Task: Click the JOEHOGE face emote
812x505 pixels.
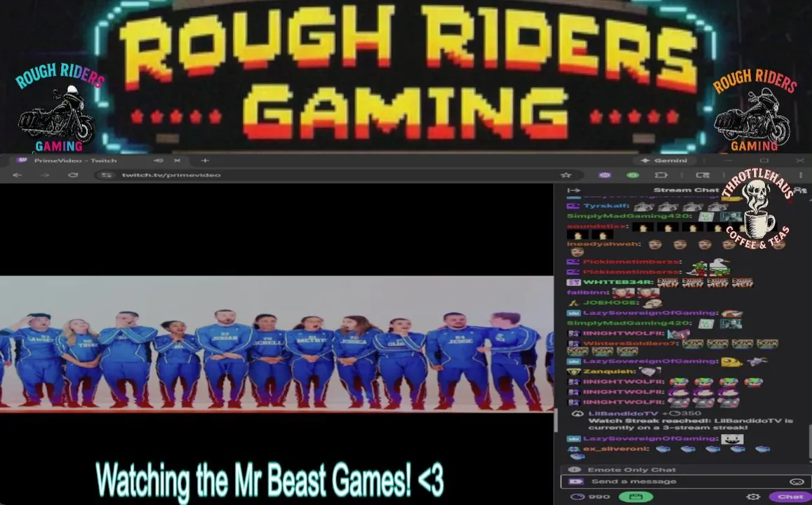Action: (653, 303)
